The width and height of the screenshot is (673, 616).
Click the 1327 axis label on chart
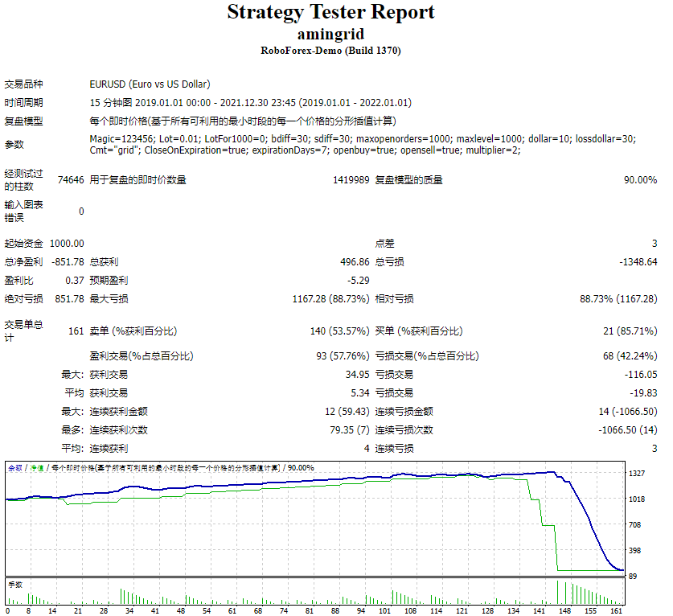[637, 473]
